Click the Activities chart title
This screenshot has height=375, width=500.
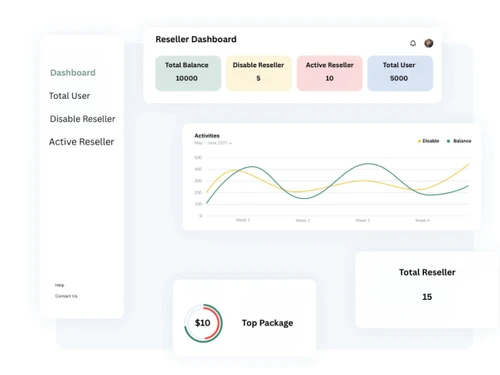pos(207,136)
